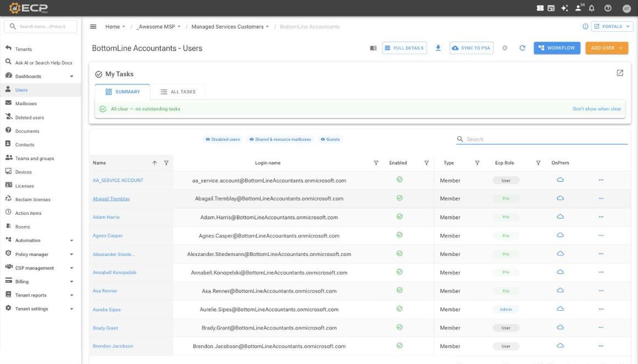
Task: Open row actions for Aurelie Sipes
Action: click(601, 309)
